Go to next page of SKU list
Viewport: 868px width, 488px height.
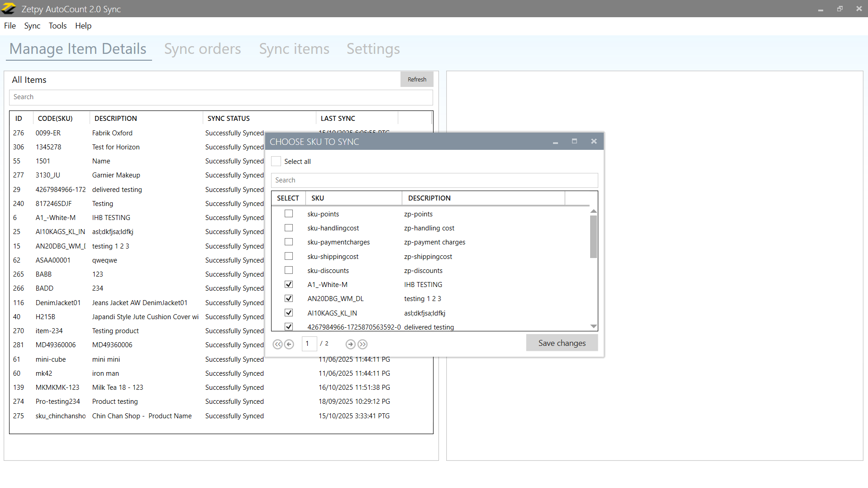(x=350, y=344)
